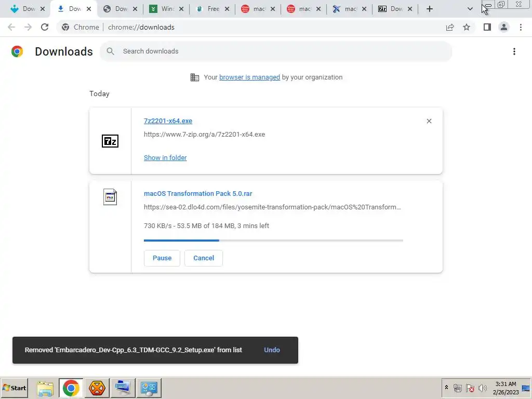
Task: Close the first 'Dow' tab
Action: (43, 9)
